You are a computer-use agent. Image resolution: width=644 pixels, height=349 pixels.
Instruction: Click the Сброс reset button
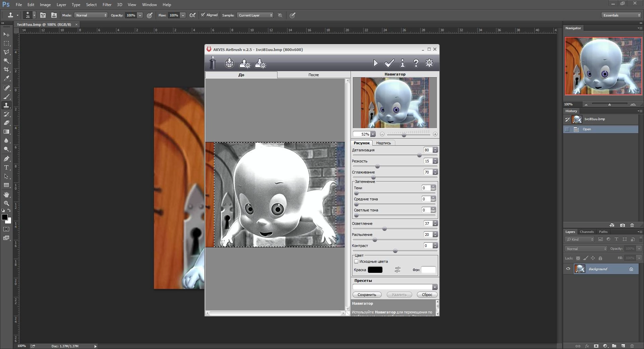427,295
